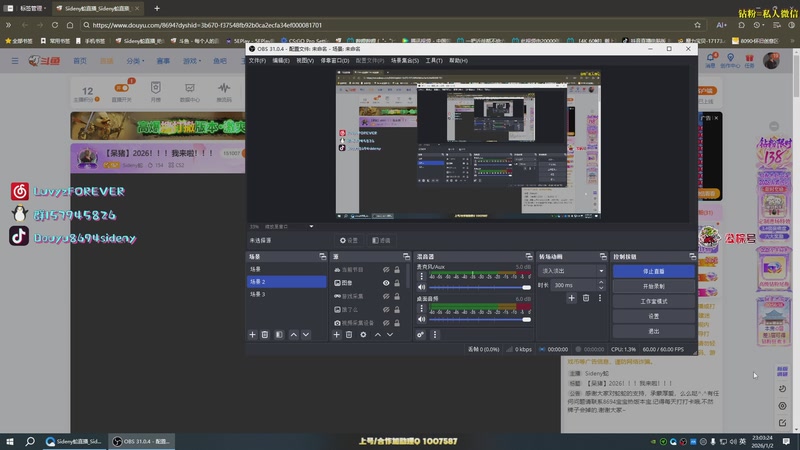Image resolution: width=800 pixels, height=450 pixels.
Task: Click the blue stop streaming button
Action: (654, 271)
